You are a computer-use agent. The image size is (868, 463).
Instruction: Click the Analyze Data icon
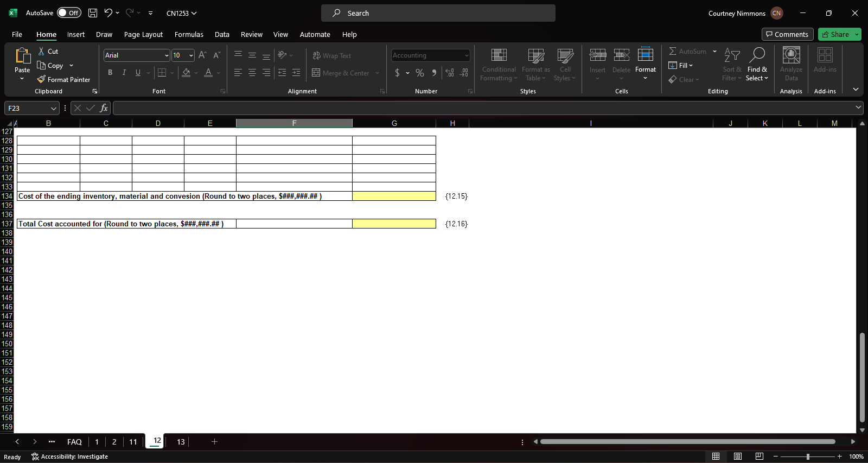pyautogui.click(x=791, y=64)
